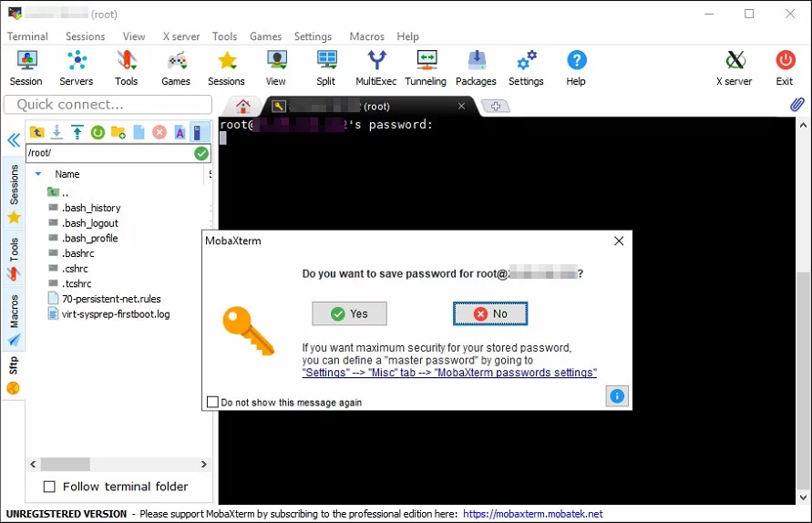Screen dimensions: 812x523
Task: Open the Settings menu
Action: (x=313, y=36)
